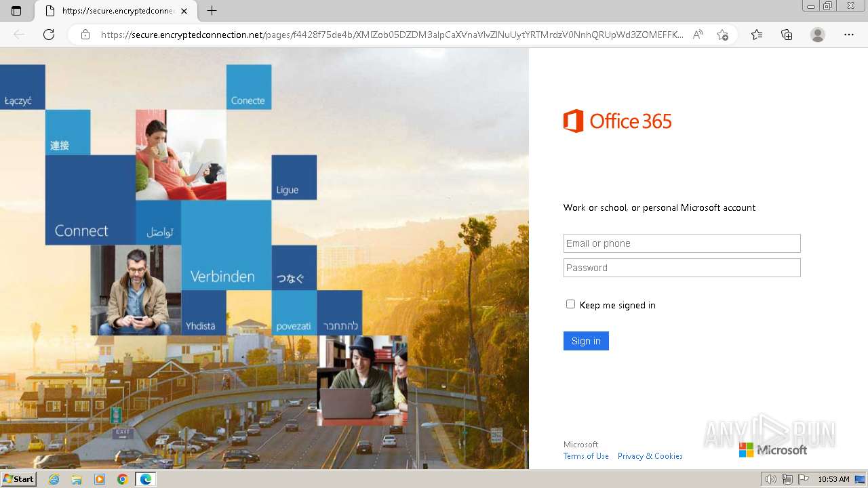Image resolution: width=868 pixels, height=488 pixels.
Task: Select Edge taskbar icon
Action: pyautogui.click(x=146, y=479)
